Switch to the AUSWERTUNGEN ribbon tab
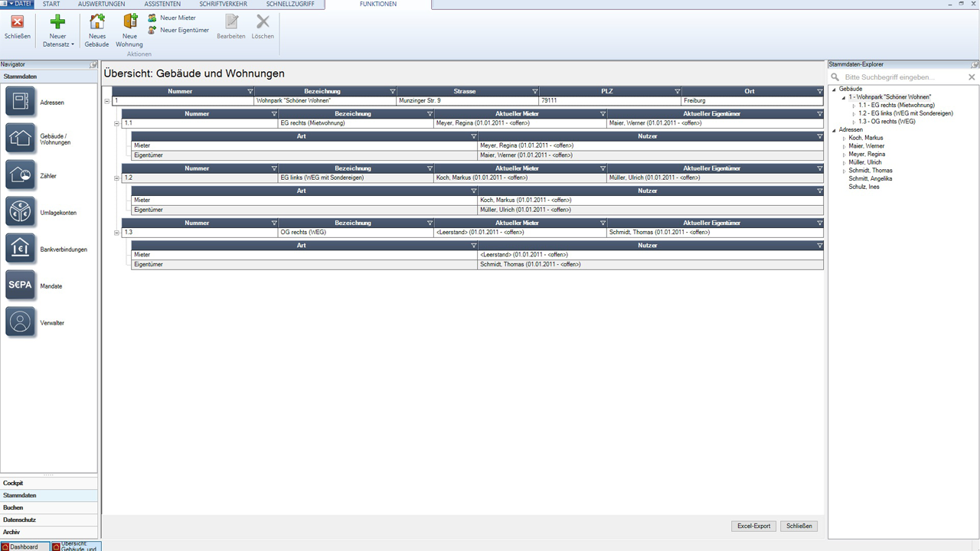This screenshot has width=980, height=551. click(x=101, y=5)
